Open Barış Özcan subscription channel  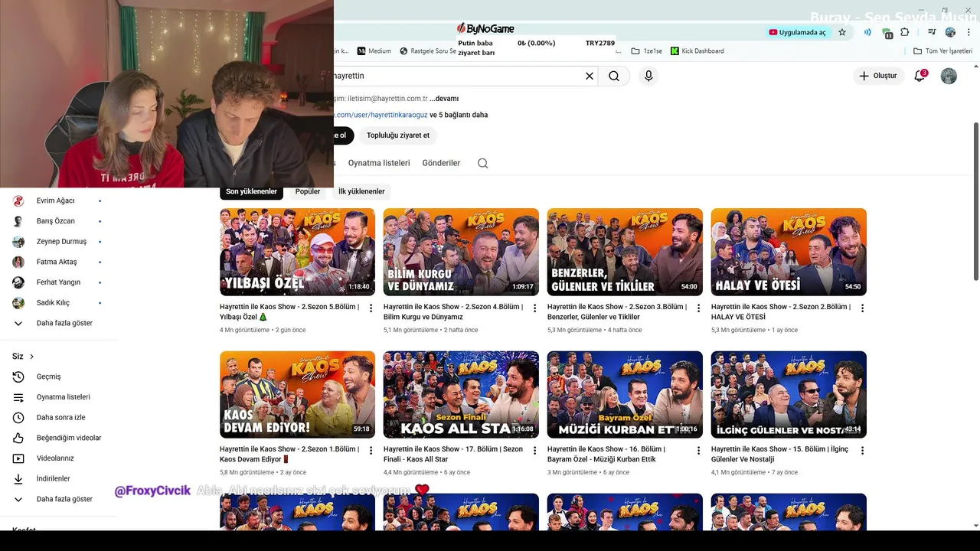57,221
